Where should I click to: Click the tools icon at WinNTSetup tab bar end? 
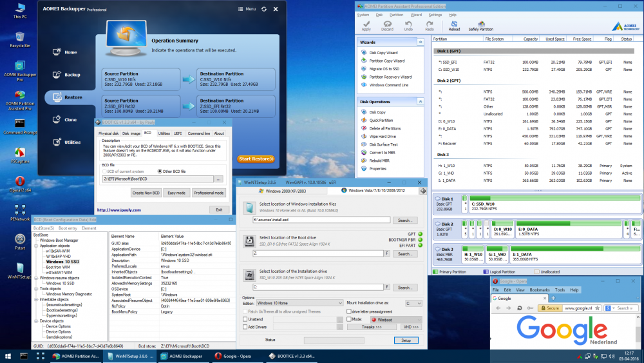click(422, 191)
